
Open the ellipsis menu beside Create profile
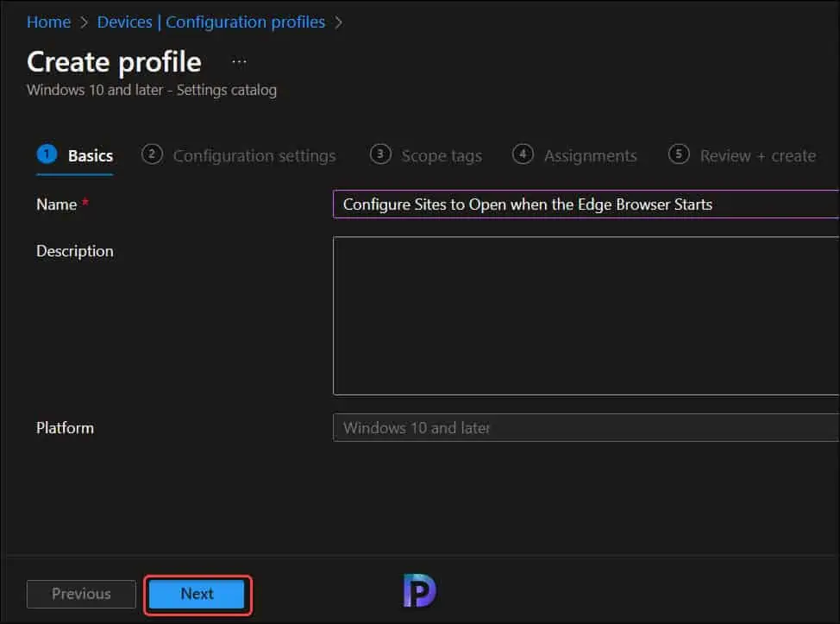[239, 61]
